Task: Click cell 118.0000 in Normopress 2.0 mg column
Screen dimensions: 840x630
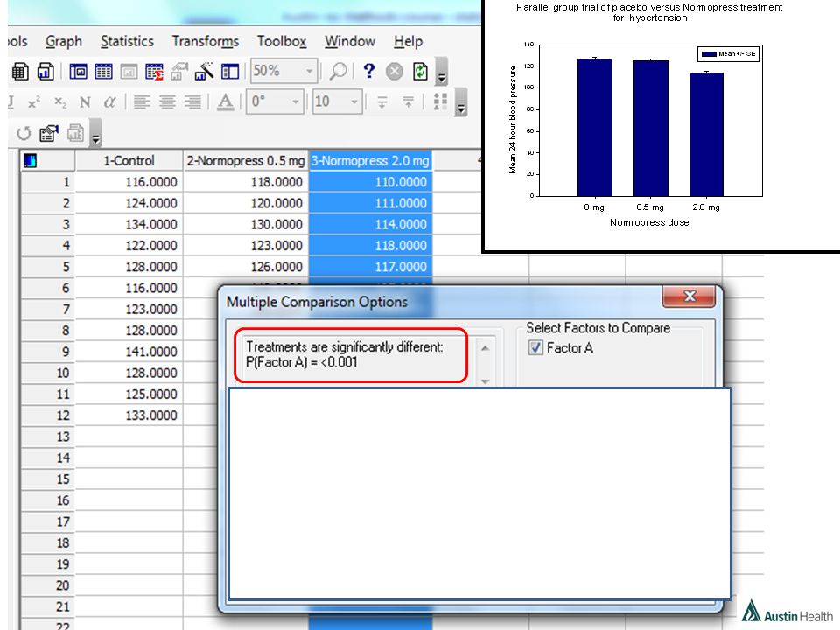Action: pos(370,245)
